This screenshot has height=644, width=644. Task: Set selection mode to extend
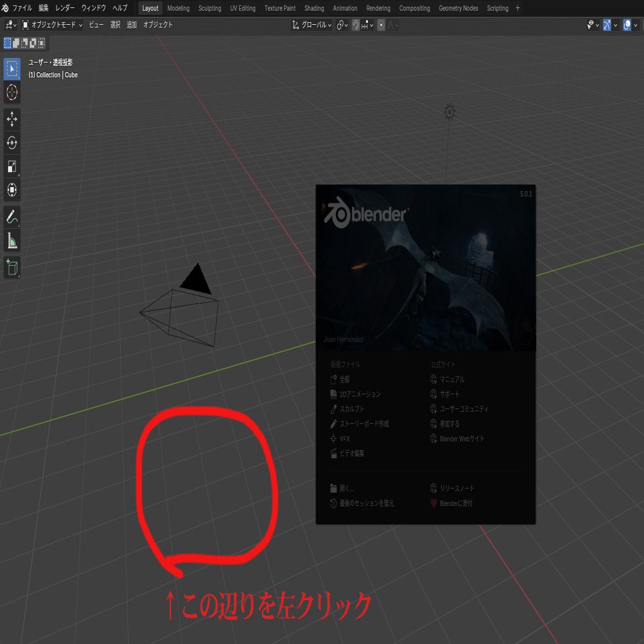tap(15, 42)
